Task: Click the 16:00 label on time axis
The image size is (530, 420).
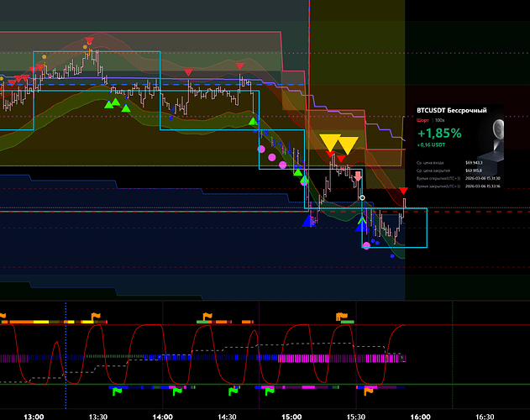Action: 420,414
